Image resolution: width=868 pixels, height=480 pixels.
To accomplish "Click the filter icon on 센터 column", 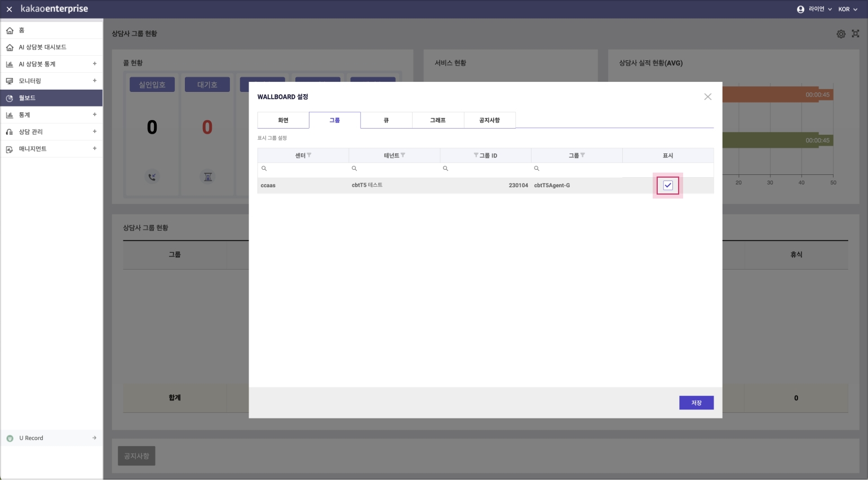I will tap(309, 155).
